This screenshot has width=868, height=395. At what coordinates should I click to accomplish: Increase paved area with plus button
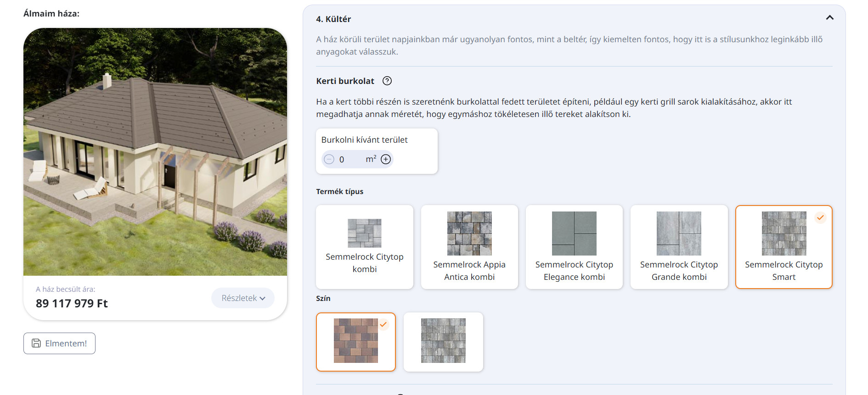tap(386, 159)
